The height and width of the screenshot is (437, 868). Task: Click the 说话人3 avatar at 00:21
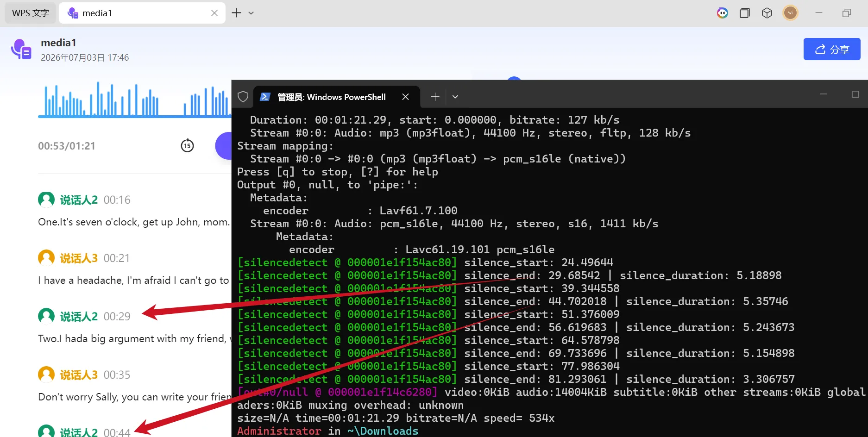pos(46,258)
